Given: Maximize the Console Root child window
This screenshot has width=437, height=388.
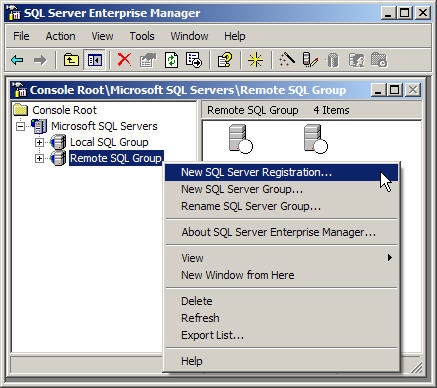Looking at the screenshot, I should point(395,90).
